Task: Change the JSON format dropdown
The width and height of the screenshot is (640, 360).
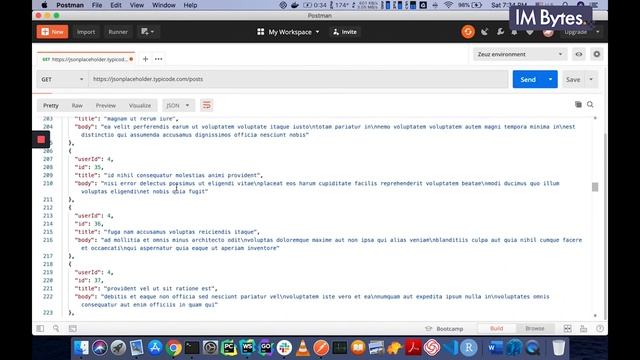Action: [x=178, y=105]
